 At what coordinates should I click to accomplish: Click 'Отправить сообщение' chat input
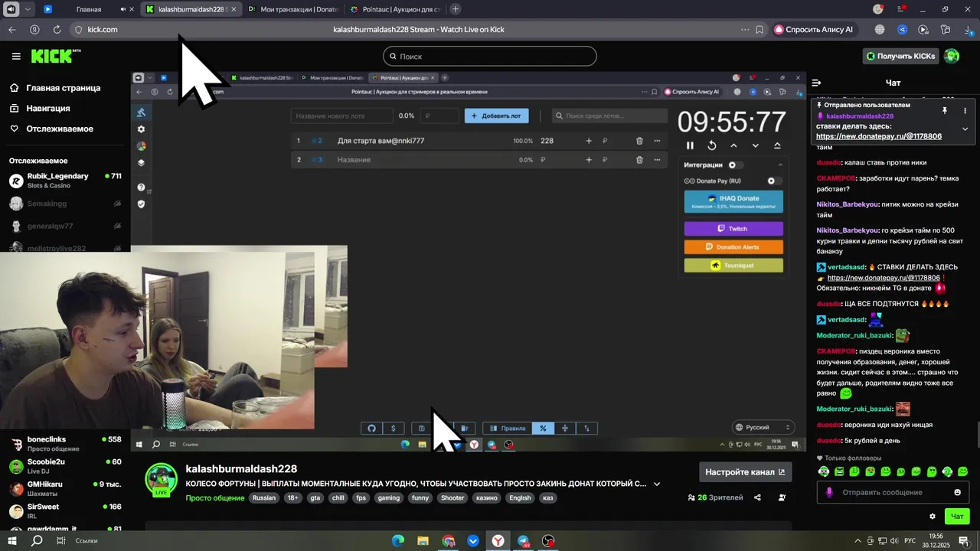tap(892, 492)
